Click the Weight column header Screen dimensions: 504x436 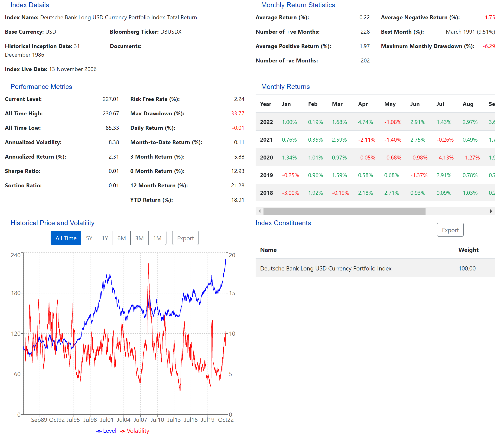468,250
